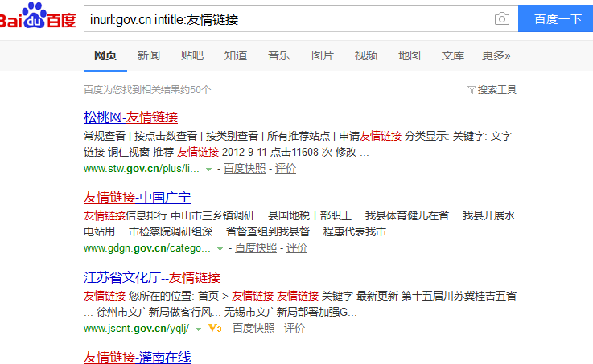Viewport: 593px width, 364px height.
Task: Open 百度快照 for stw.gov.cn result
Action: pyautogui.click(x=245, y=169)
